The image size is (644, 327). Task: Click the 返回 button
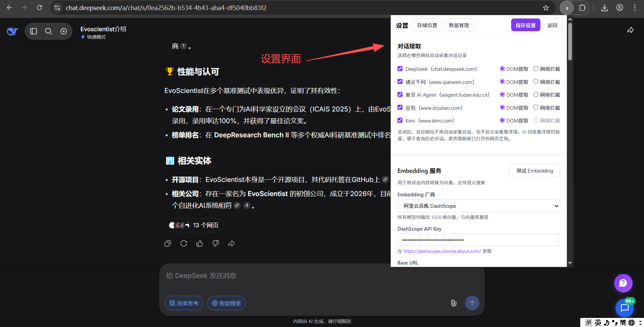552,25
